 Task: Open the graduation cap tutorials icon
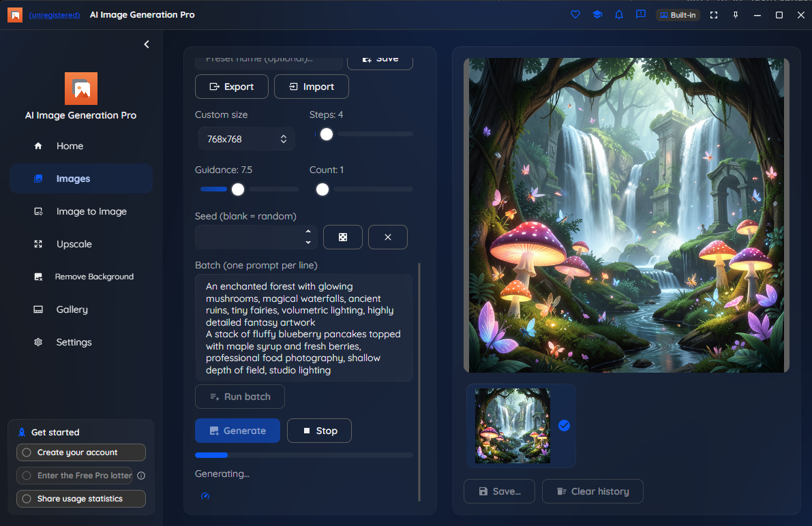597,14
